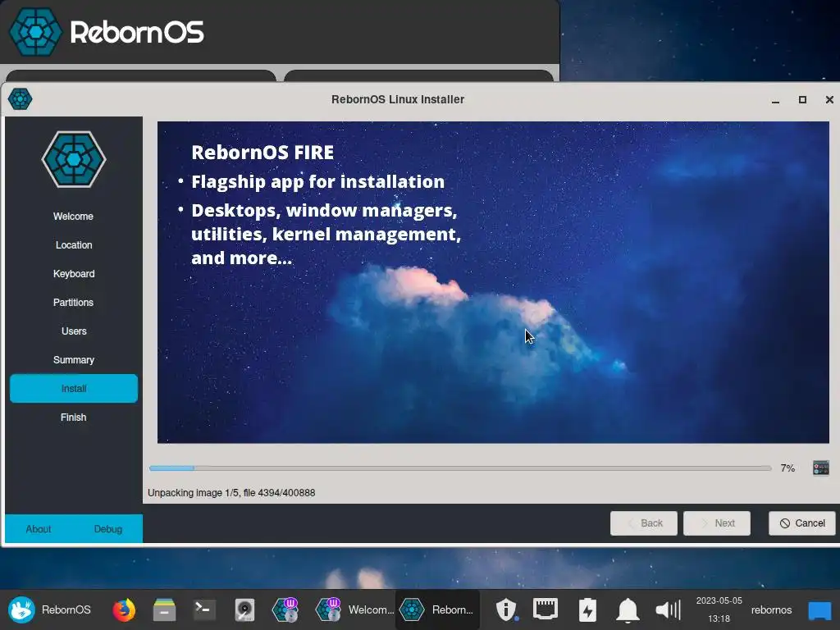Open the disk utility taskbar icon
The height and width of the screenshot is (630, 840).
(244, 609)
